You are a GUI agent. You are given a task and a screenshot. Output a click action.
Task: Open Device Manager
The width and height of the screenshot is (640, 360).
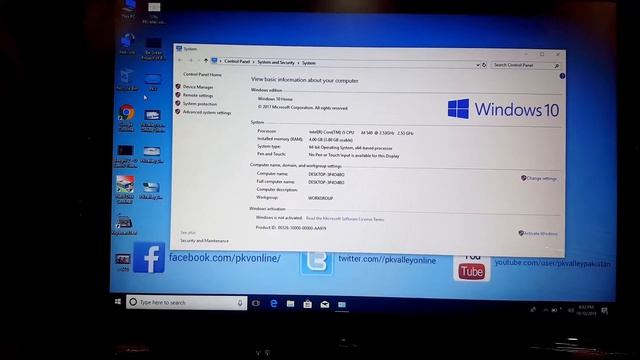[198, 87]
